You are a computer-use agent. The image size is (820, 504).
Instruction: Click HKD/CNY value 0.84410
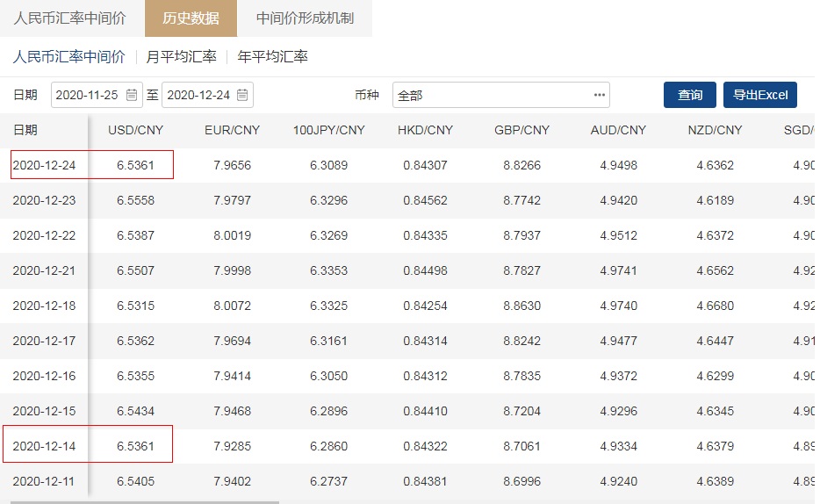425,411
